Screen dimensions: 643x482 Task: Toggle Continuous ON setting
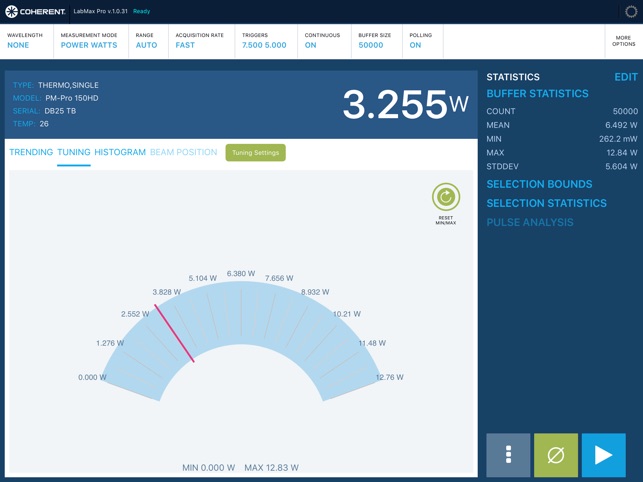322,41
